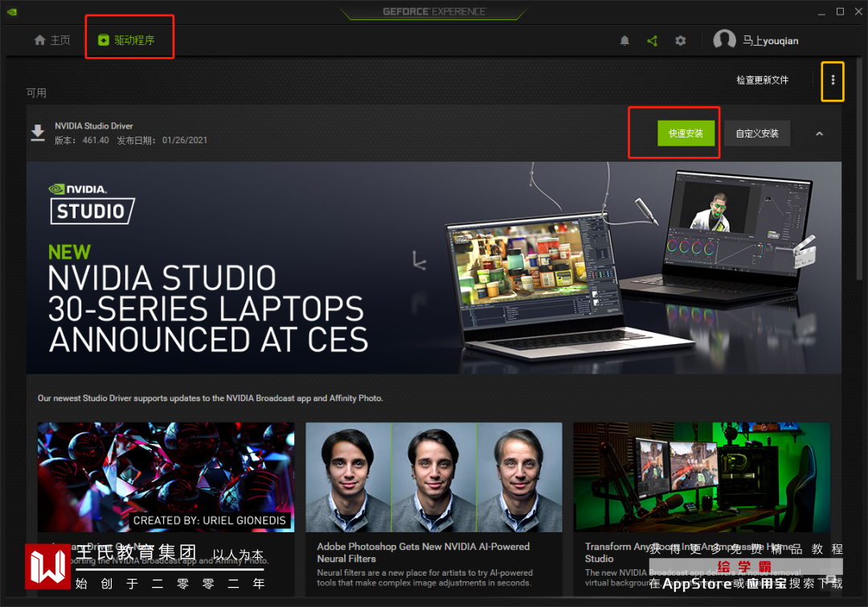Click the Transform Any Room Into Studio headline

[x=690, y=552]
